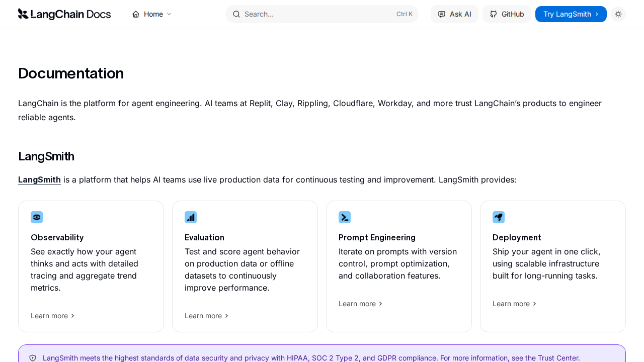
Task: Open the Ask AI assistant
Action: pyautogui.click(x=454, y=14)
